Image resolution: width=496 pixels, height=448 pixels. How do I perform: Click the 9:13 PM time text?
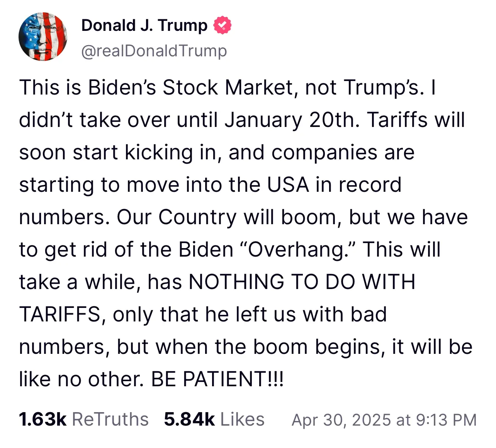coord(446,420)
